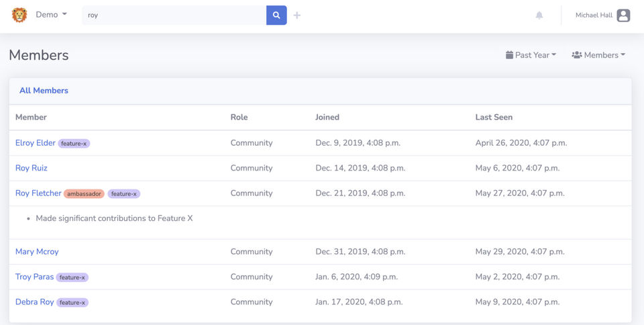Screen dimensions: 644x325
Task: Click the plus icon beside search
Action: pyautogui.click(x=297, y=15)
